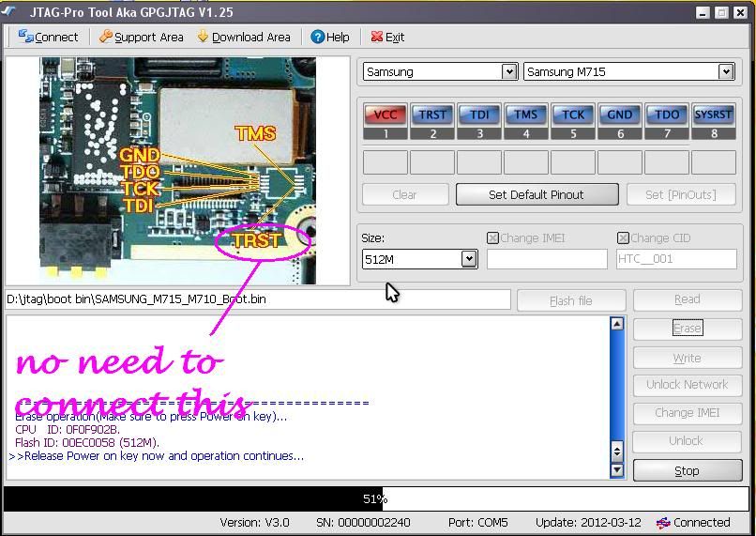This screenshot has width=756, height=536.
Task: Open the Support Area
Action: pyautogui.click(x=142, y=38)
